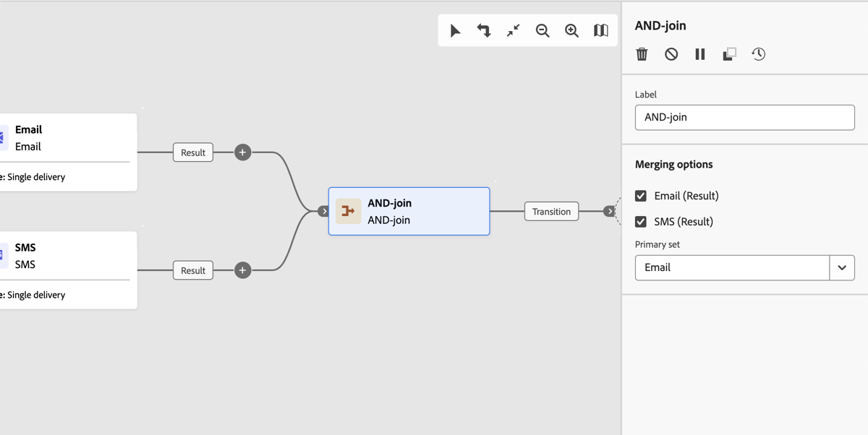
Task: Zoom in on the canvas
Action: tap(571, 30)
